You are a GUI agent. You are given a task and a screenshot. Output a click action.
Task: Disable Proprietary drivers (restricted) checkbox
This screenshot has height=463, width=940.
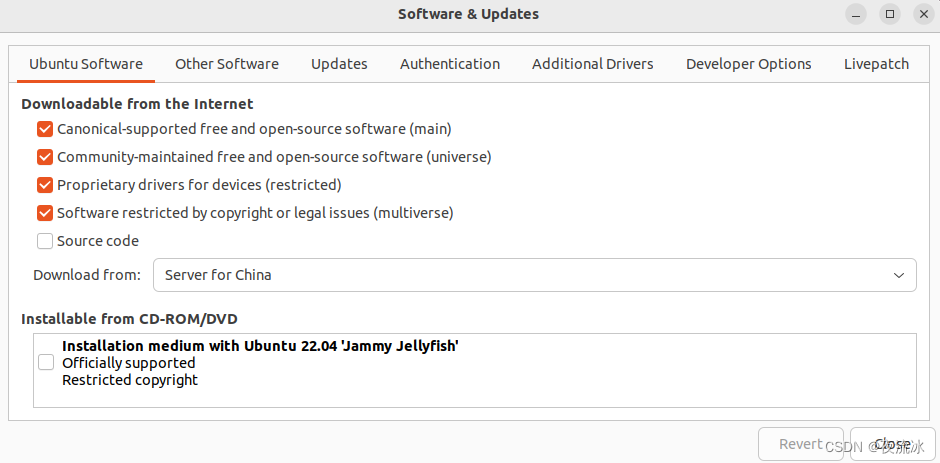[45, 185]
